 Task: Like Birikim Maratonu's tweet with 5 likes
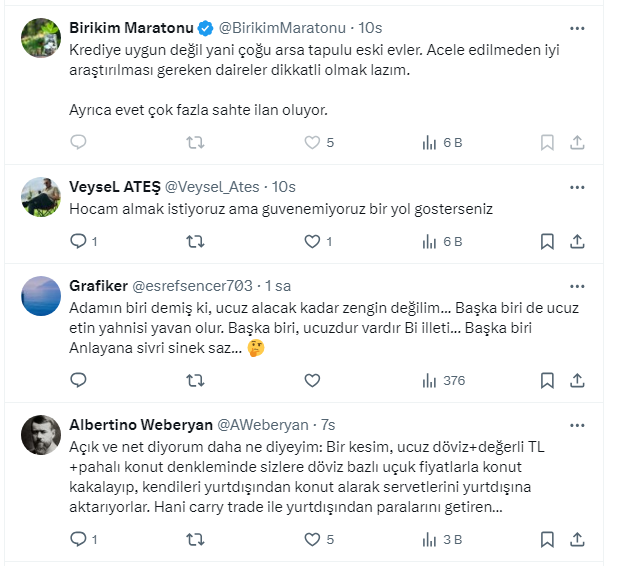point(312,143)
